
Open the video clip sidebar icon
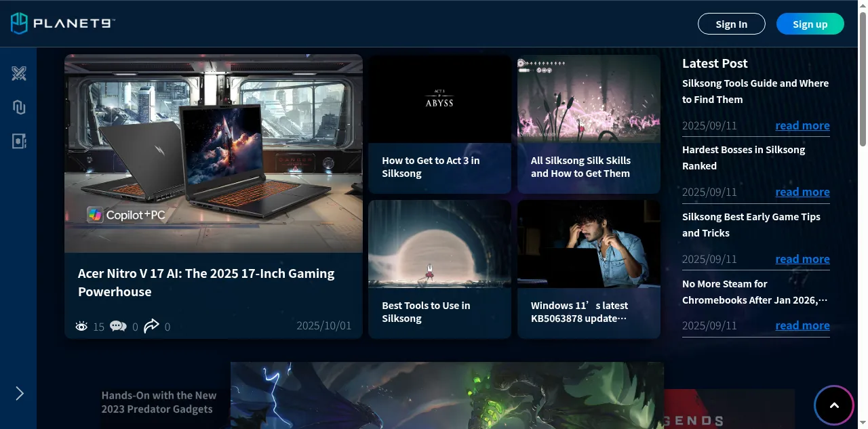[19, 141]
